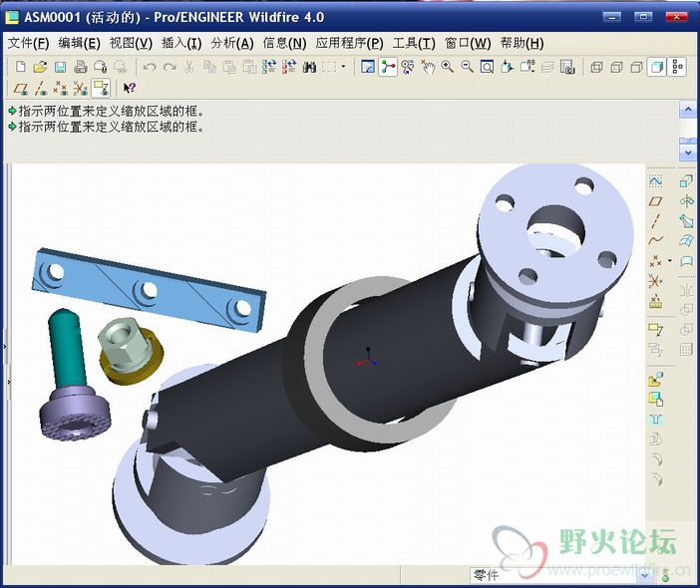Image resolution: width=700 pixels, height=588 pixels.
Task: Open the 分析(A) menu
Action: [x=232, y=43]
